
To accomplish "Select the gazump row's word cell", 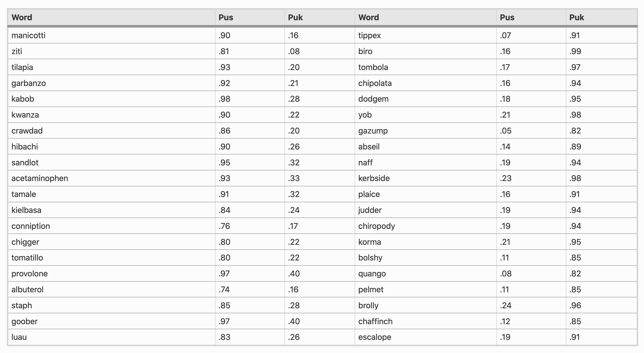I will pos(373,131).
